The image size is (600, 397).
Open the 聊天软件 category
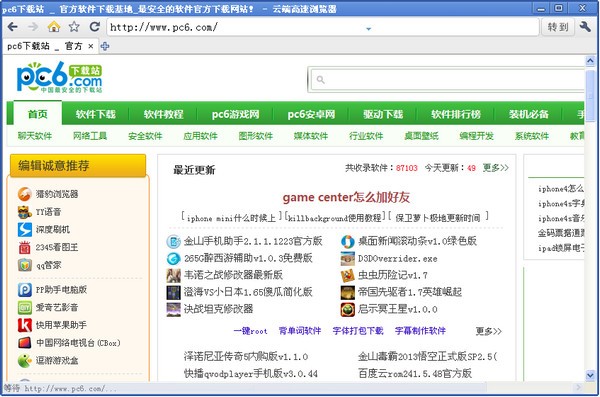click(x=35, y=136)
